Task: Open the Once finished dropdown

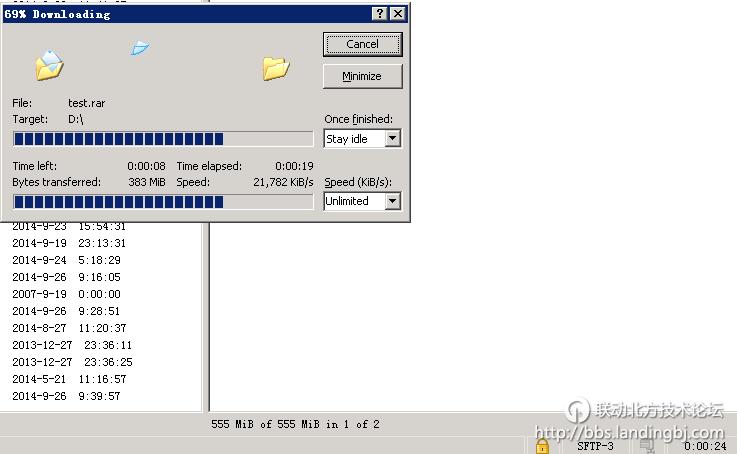Action: coord(392,139)
